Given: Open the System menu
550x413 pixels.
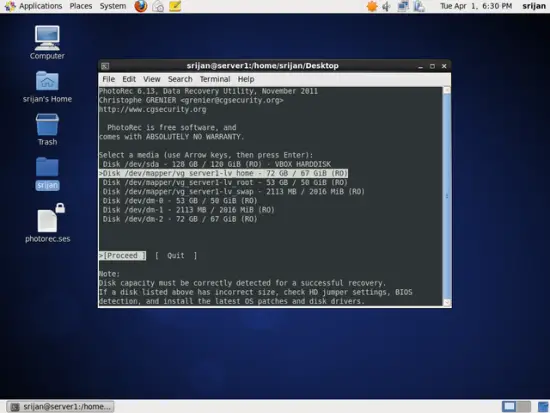Looking at the screenshot, I should [113, 6].
